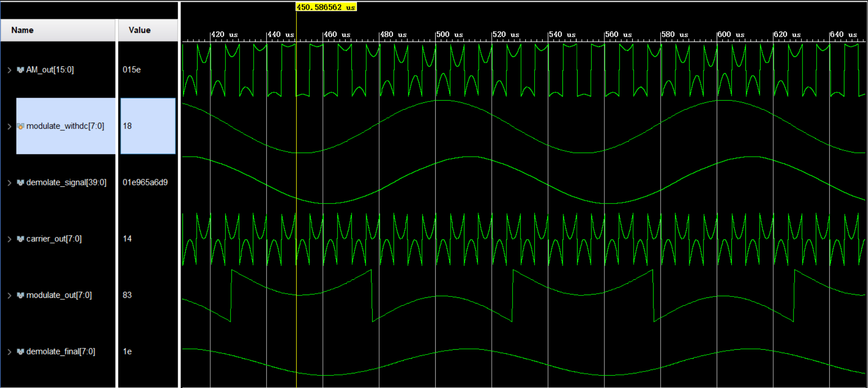Expand the modulate_withdc[7:0] signal bus
The image size is (868, 388).
tap(9, 126)
